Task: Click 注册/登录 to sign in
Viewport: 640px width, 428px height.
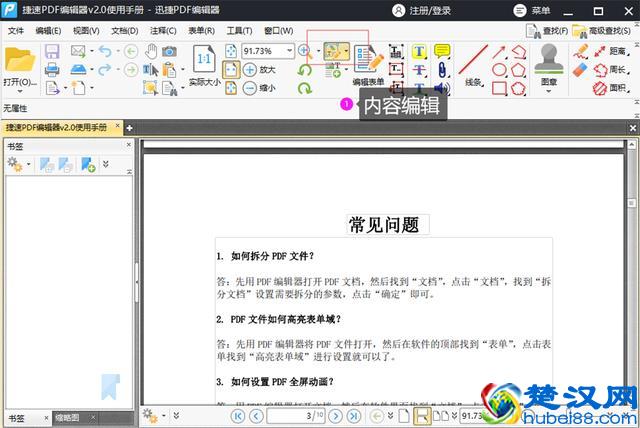Action: coord(421,11)
